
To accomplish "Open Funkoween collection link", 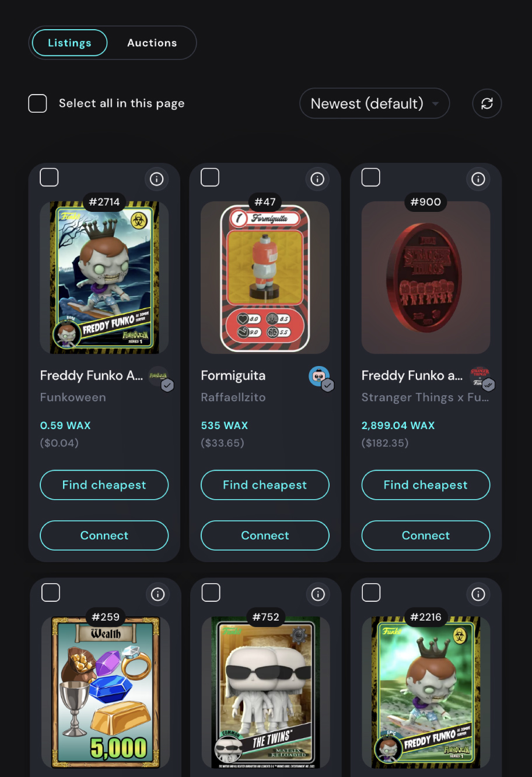I will point(73,397).
